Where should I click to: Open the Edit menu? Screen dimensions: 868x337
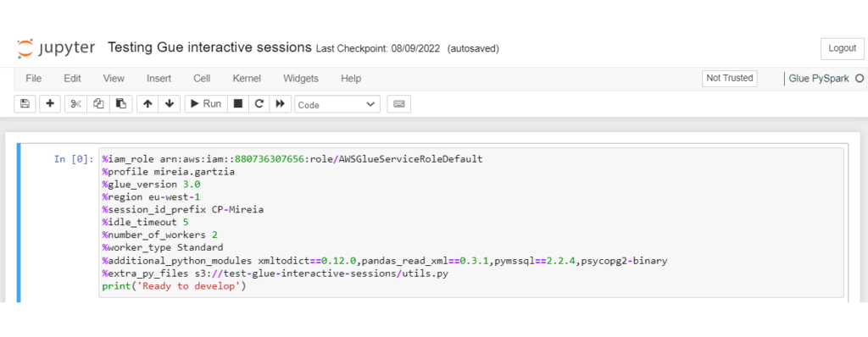73,79
